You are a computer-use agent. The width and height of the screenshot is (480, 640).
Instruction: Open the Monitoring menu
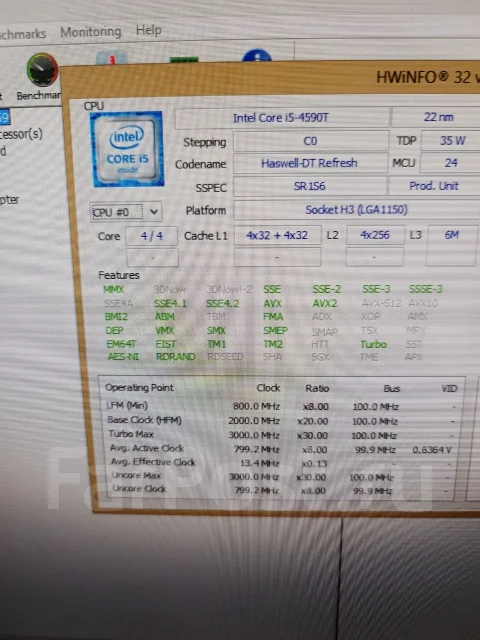click(91, 31)
